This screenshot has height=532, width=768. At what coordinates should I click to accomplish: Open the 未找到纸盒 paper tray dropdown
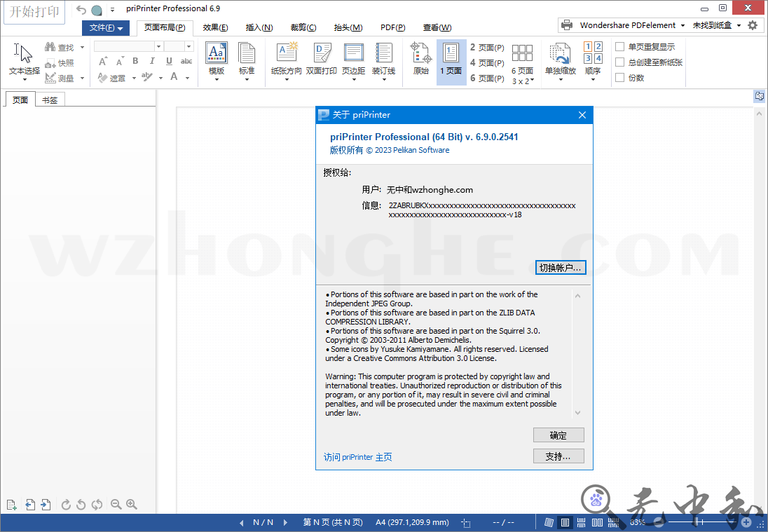point(739,25)
